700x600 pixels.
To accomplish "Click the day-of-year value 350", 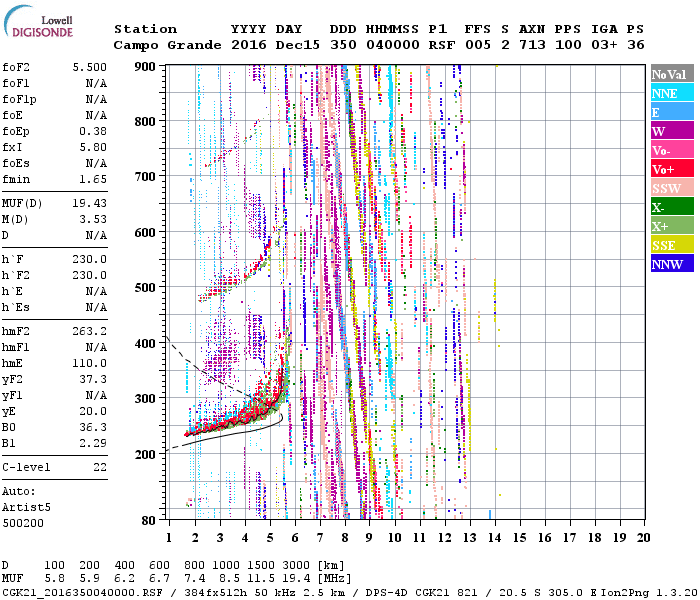I will [x=343, y=45].
